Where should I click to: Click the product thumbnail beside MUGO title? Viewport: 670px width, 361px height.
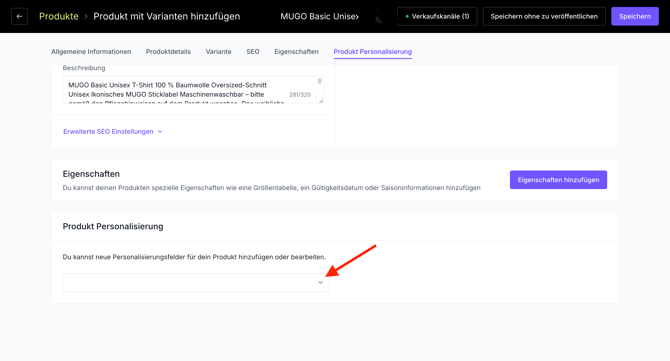click(x=379, y=16)
